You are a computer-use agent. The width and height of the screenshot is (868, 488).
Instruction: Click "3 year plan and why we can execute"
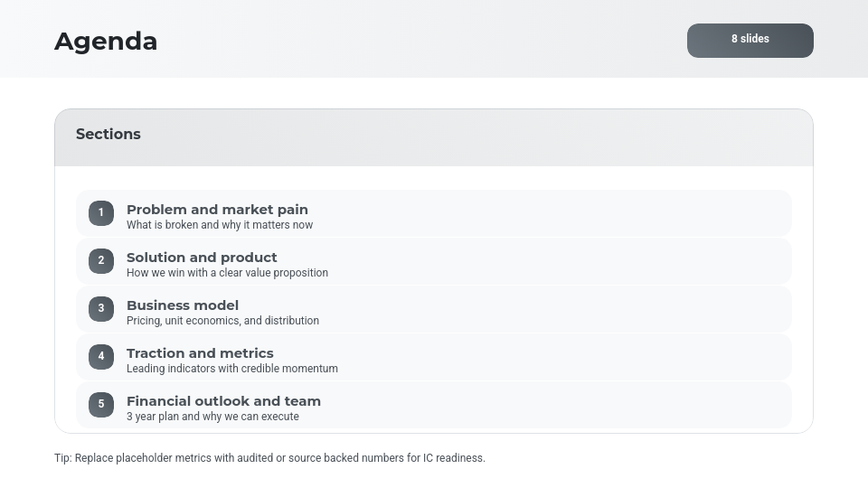click(x=212, y=417)
